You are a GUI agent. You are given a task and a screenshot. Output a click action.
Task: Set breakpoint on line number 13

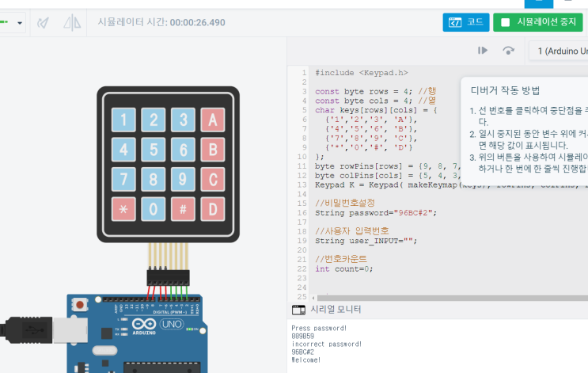coord(302,185)
